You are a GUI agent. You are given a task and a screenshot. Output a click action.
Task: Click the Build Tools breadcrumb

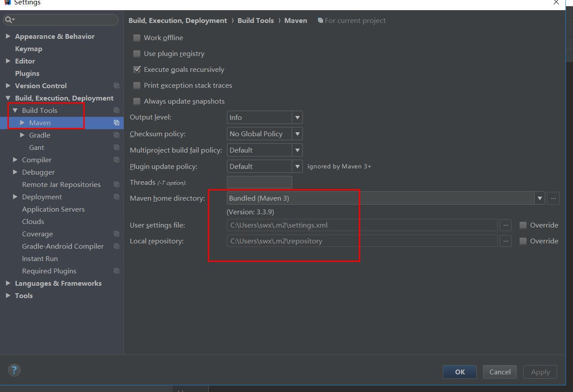coord(256,20)
